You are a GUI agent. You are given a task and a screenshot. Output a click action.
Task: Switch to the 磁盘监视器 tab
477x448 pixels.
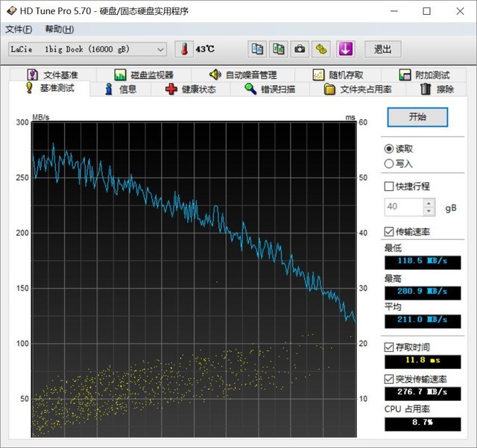(144, 75)
